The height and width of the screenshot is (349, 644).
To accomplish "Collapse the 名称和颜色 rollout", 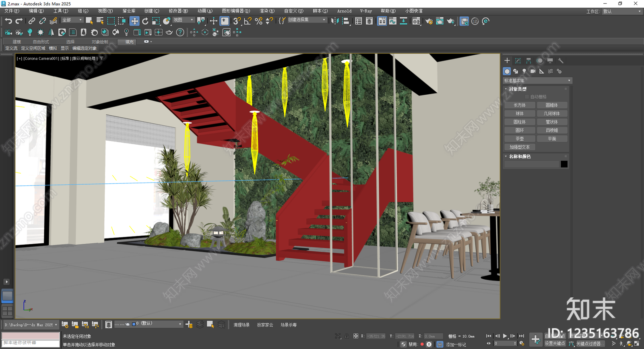I will tap(520, 156).
